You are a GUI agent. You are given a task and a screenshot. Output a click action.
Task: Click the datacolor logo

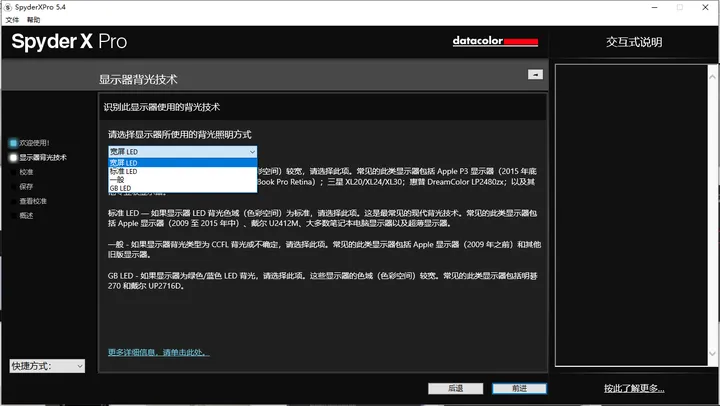[x=495, y=41]
